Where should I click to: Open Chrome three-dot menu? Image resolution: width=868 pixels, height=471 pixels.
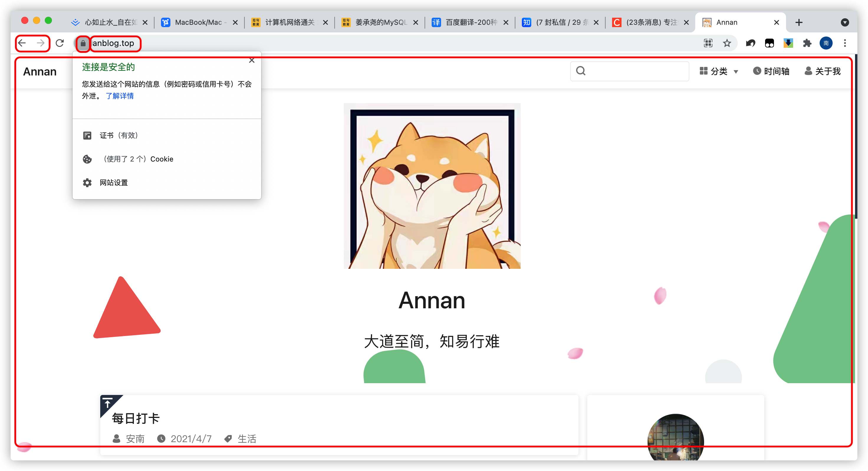click(x=845, y=43)
